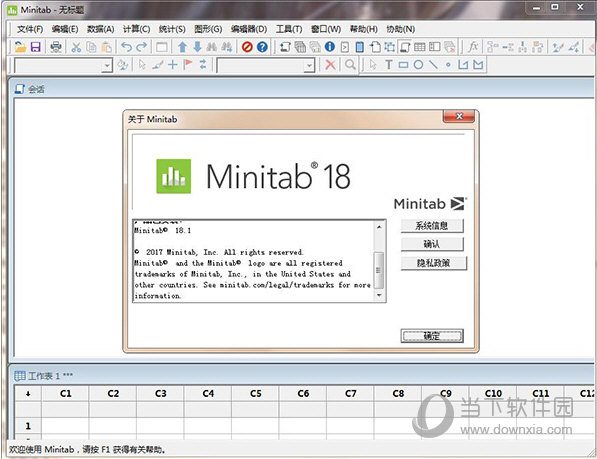Open the second toolbar combo box dropdown
The height and width of the screenshot is (459, 597).
pyautogui.click(x=310, y=65)
